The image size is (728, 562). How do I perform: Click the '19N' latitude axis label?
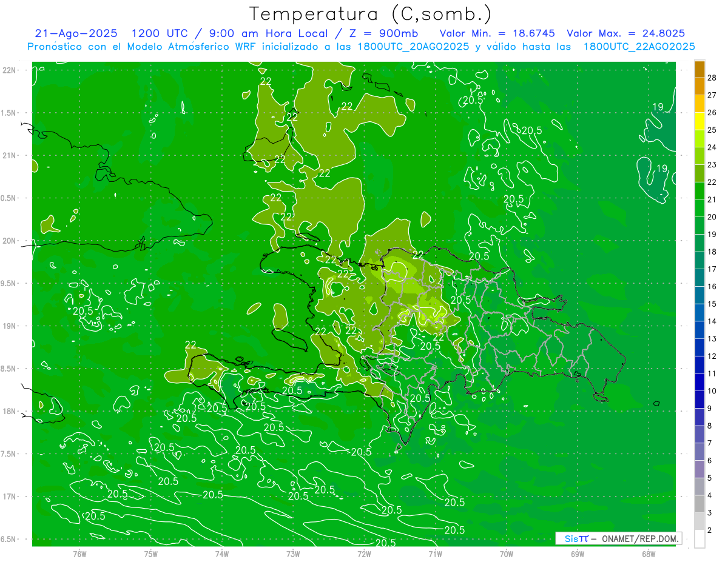point(9,326)
